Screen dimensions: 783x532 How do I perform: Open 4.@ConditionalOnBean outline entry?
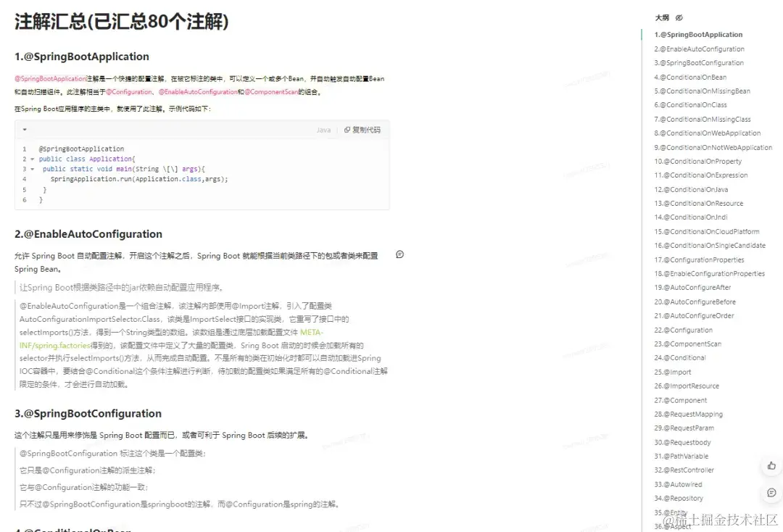pos(690,78)
